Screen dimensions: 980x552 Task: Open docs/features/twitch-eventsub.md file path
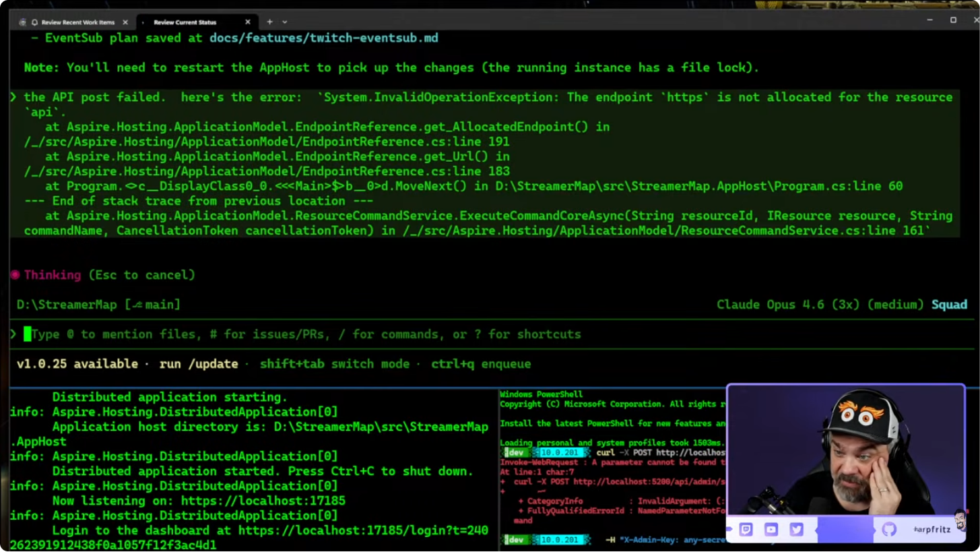point(323,38)
